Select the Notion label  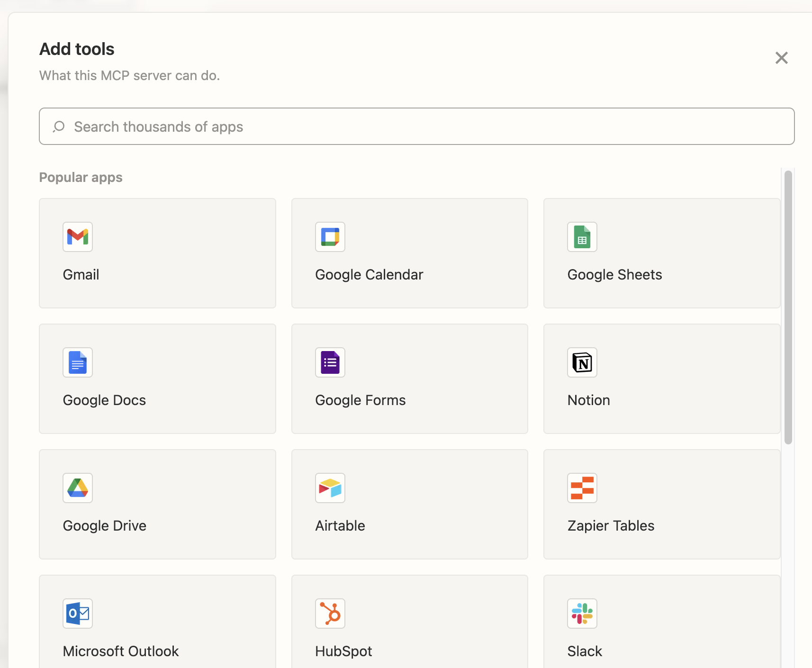(588, 400)
